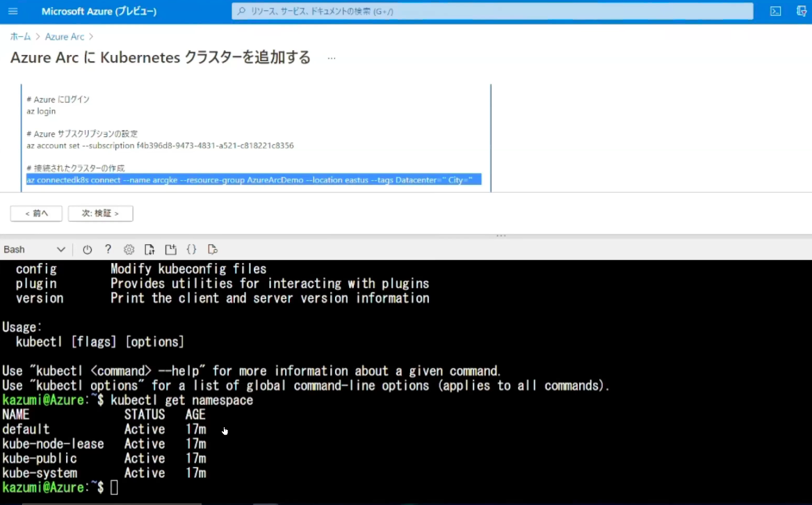Click the 前へ button
Viewport: 812px width, 505px height.
click(35, 214)
